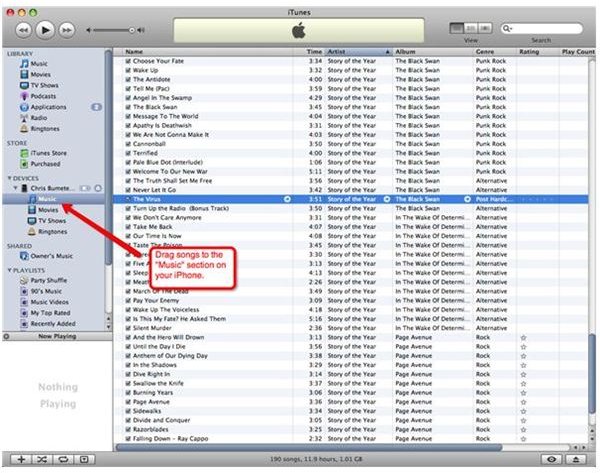Reverse the Artist column sort
Viewport: 600px width, 473px height.
point(359,52)
